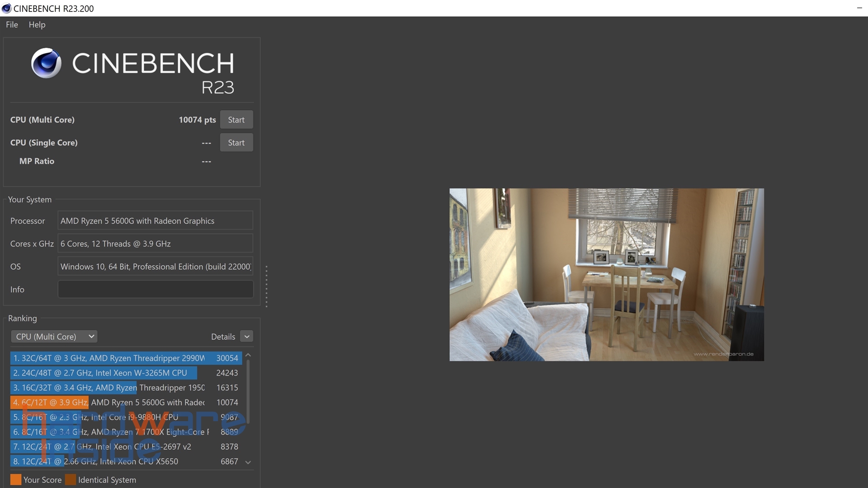Click the Cinebench logo sphere icon
Image resolution: width=868 pixels, height=488 pixels.
[46, 63]
